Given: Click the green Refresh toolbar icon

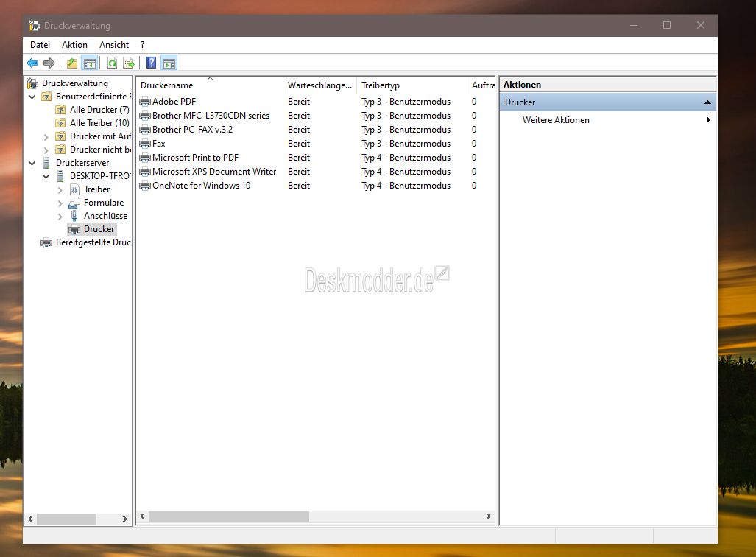Looking at the screenshot, I should click(x=112, y=63).
